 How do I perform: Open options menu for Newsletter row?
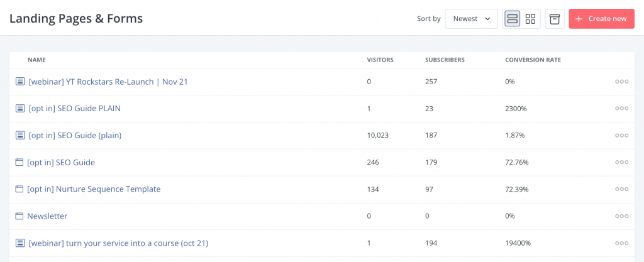click(x=621, y=216)
